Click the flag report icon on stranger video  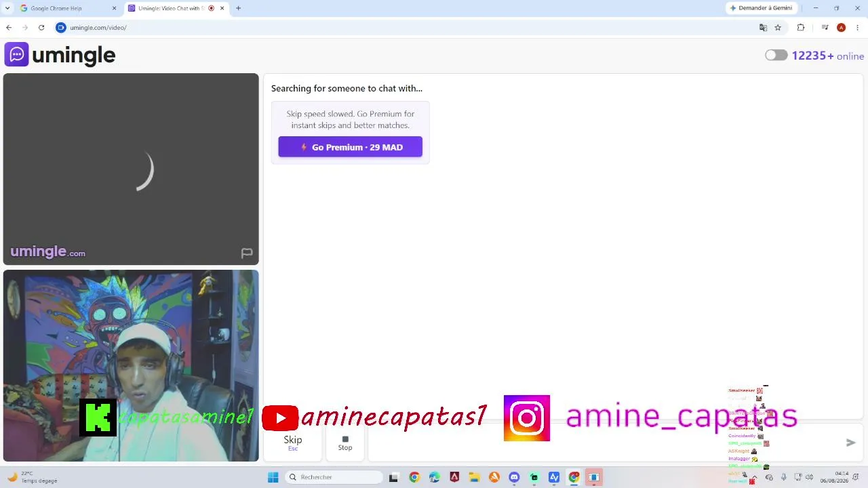[x=247, y=253]
